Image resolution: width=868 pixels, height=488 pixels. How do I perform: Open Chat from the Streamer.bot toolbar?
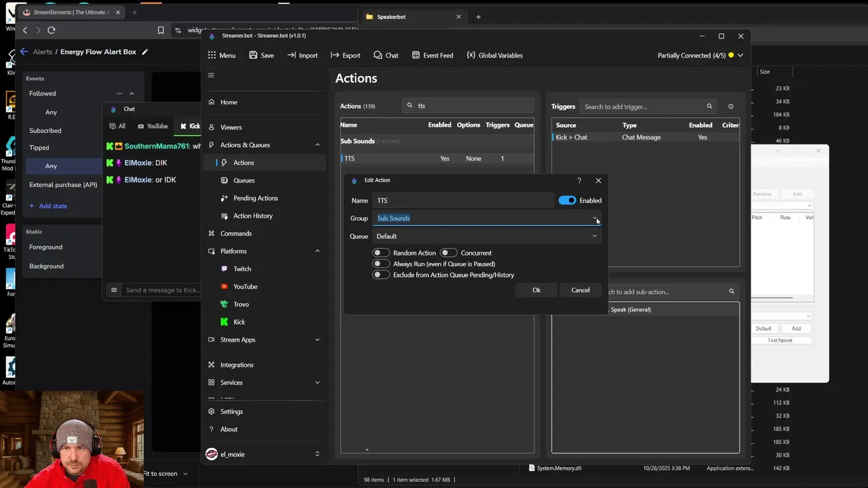point(386,56)
